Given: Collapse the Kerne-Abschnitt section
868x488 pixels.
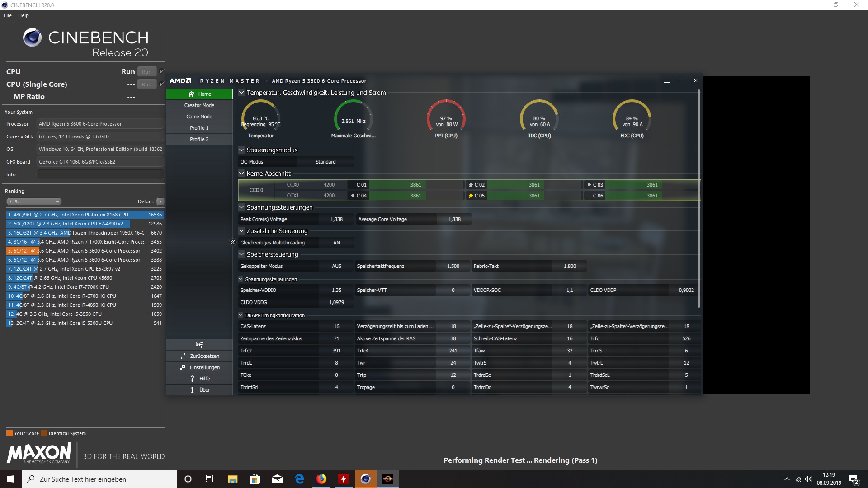Looking at the screenshot, I should tap(241, 174).
